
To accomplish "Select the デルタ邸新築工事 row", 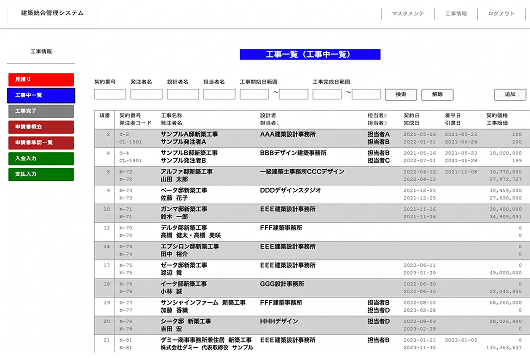I will point(312,232).
